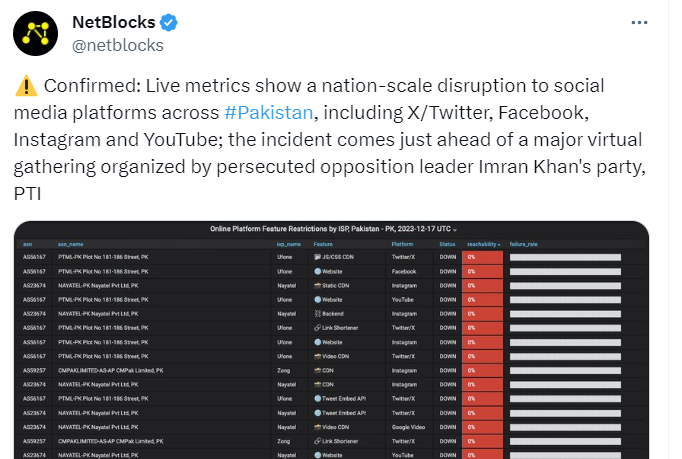Open the @netblocks handle link
682x459 pixels.
click(x=117, y=45)
